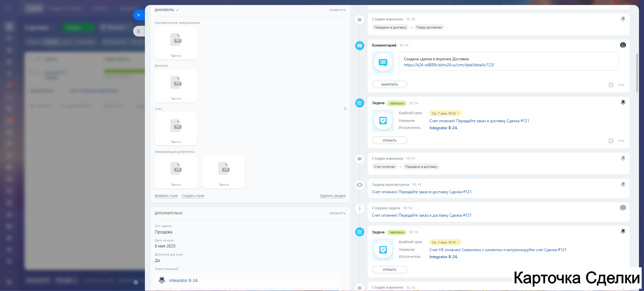Click the note icon in 'Счет оплачен' task
The height and width of the screenshot is (291, 644).
(611, 141)
